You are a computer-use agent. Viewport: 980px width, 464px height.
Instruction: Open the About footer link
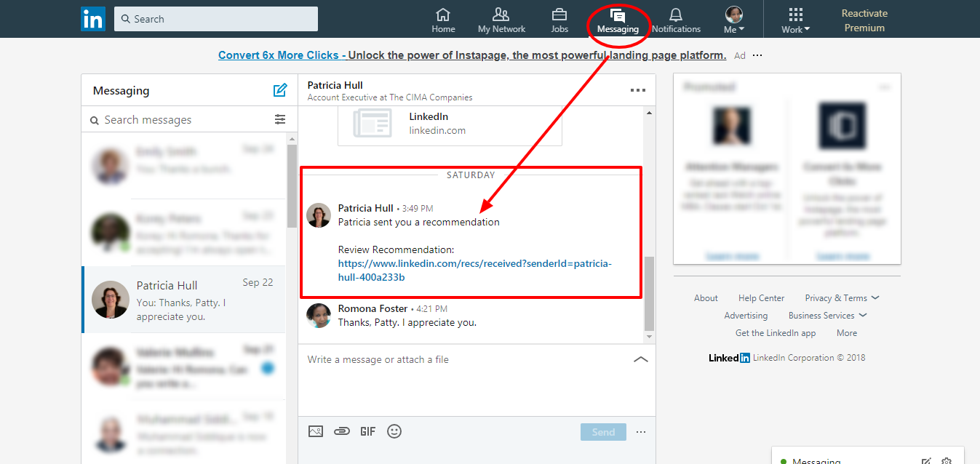[706, 298]
